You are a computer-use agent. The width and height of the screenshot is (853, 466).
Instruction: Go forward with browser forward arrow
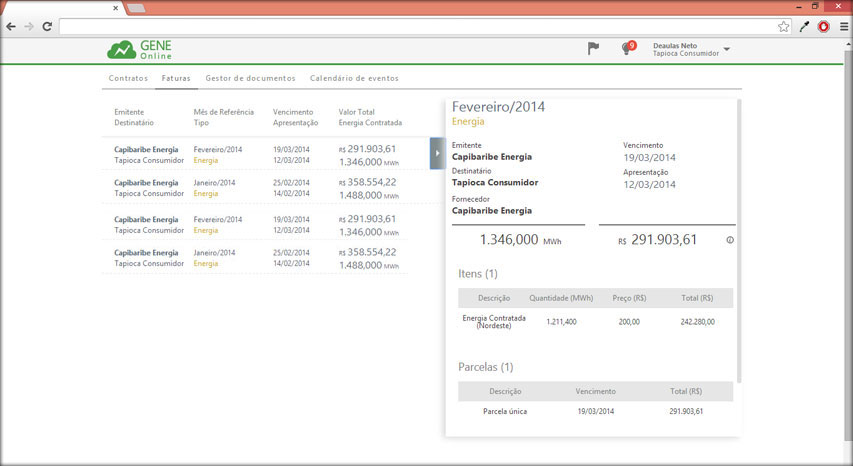point(29,26)
